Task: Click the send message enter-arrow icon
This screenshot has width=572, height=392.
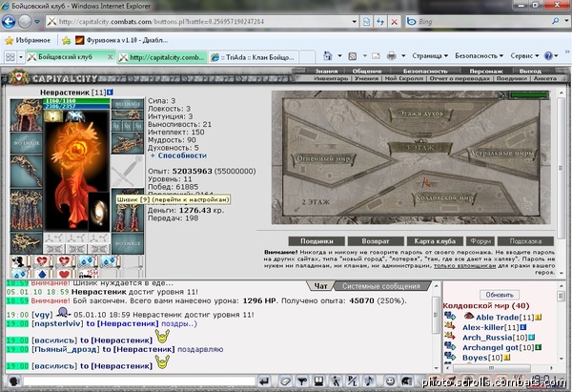Action: (x=264, y=382)
